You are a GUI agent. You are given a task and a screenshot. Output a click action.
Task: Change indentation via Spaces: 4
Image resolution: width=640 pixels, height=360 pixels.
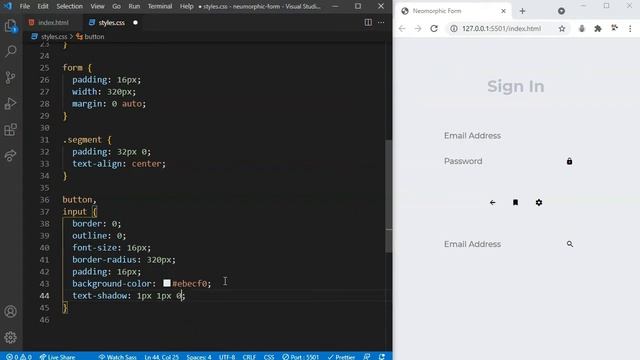199,357
